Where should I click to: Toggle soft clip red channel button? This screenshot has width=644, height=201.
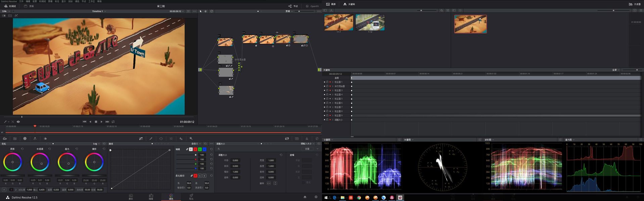click(x=195, y=176)
